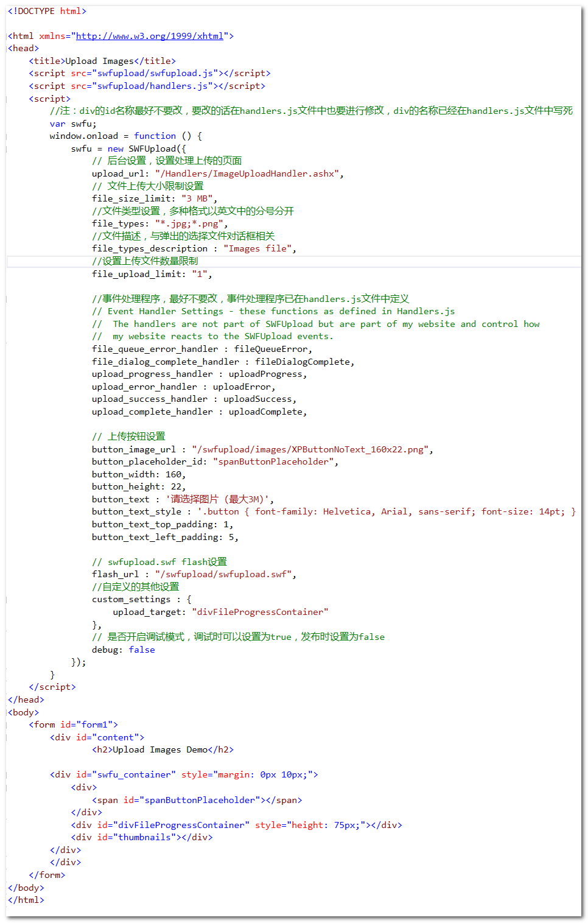Click the button_width value 160

click(x=173, y=474)
